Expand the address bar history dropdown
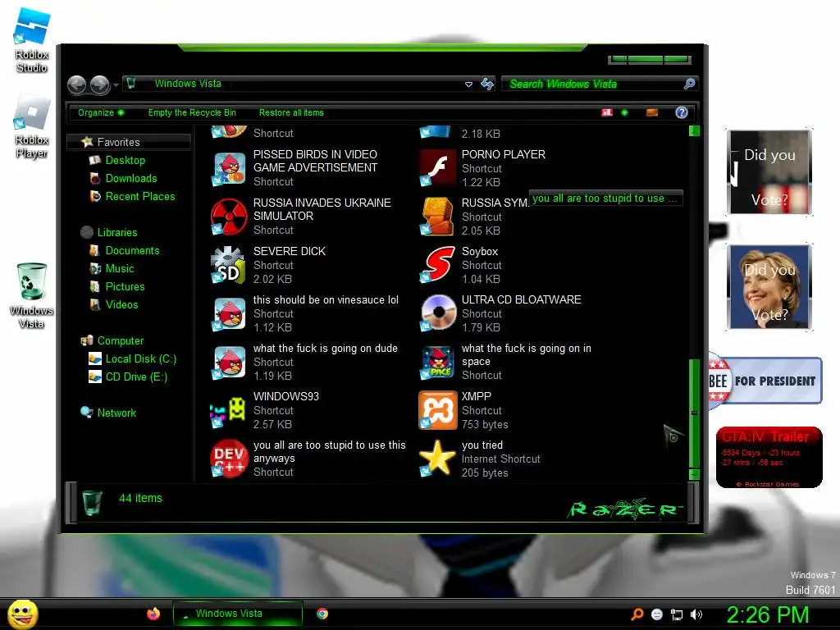The height and width of the screenshot is (630, 840). point(468,84)
